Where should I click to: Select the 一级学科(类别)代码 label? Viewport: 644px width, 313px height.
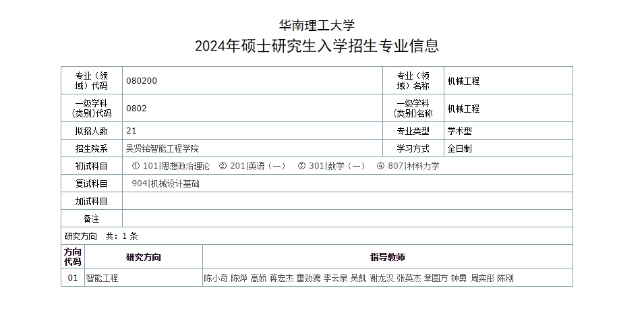click(x=92, y=108)
